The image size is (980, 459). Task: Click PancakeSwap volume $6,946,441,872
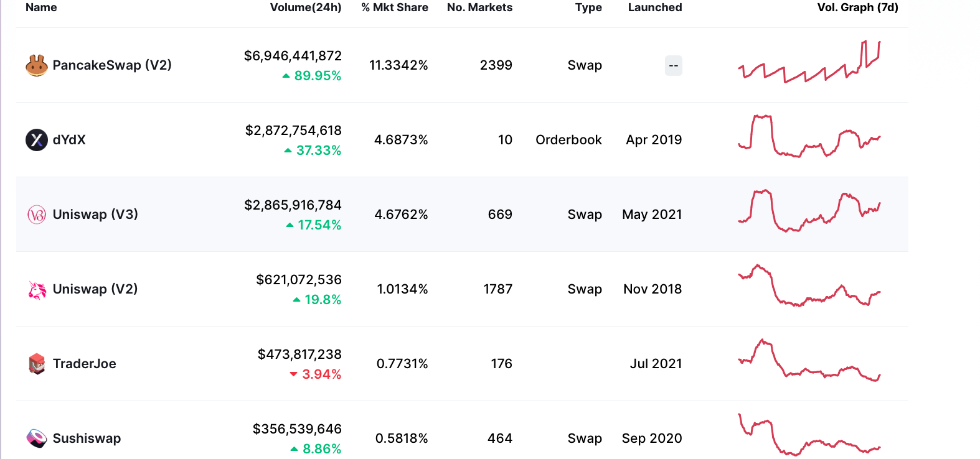[x=293, y=56]
